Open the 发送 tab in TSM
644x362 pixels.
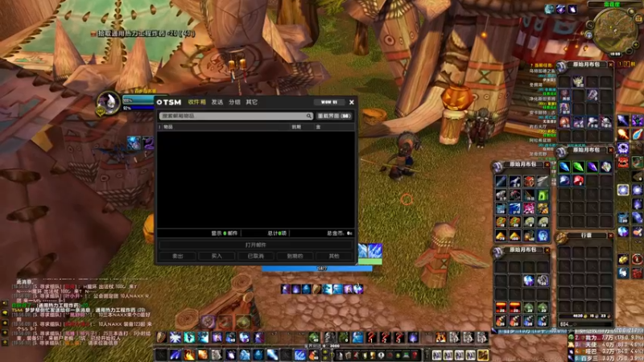pyautogui.click(x=217, y=102)
